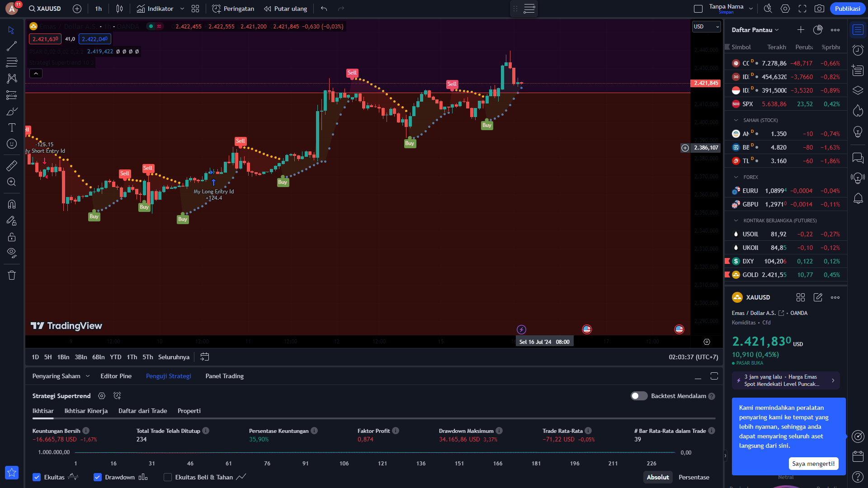Screen dimensions: 868x488
Task: Open the help center icon
Action: (858, 477)
